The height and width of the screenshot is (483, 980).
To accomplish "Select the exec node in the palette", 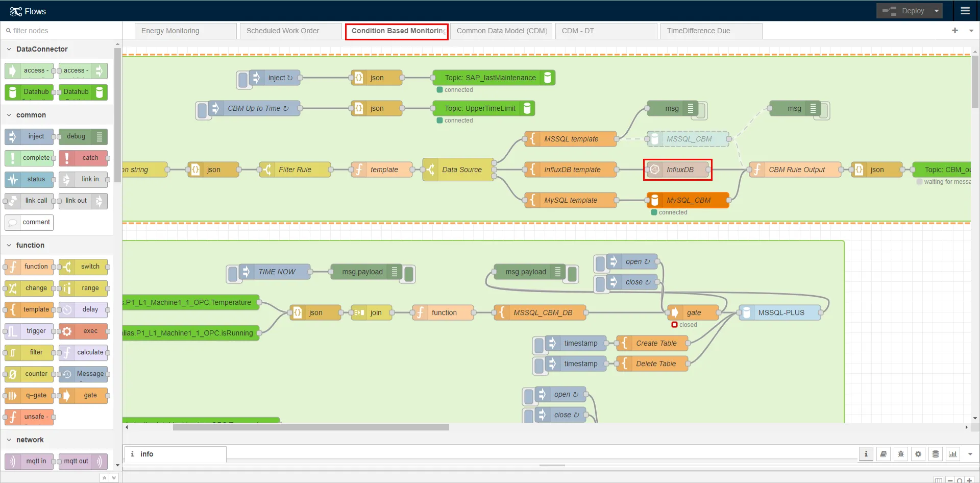I will (x=83, y=331).
